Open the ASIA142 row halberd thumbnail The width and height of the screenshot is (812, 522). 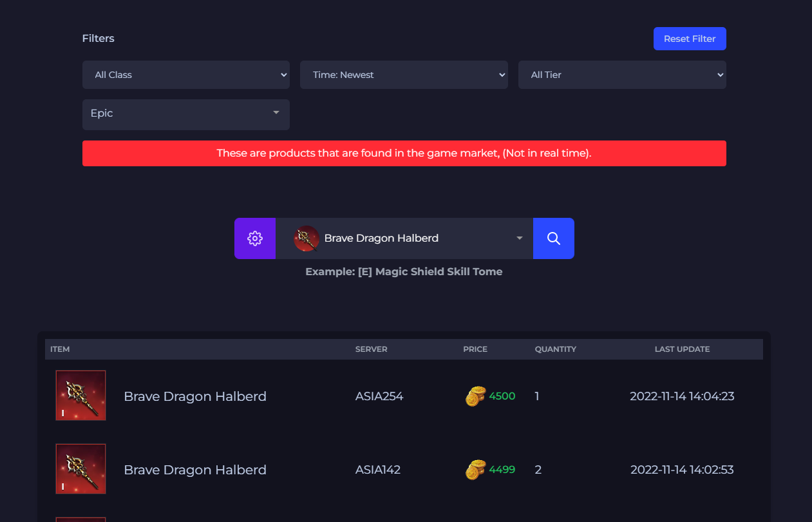(x=80, y=469)
